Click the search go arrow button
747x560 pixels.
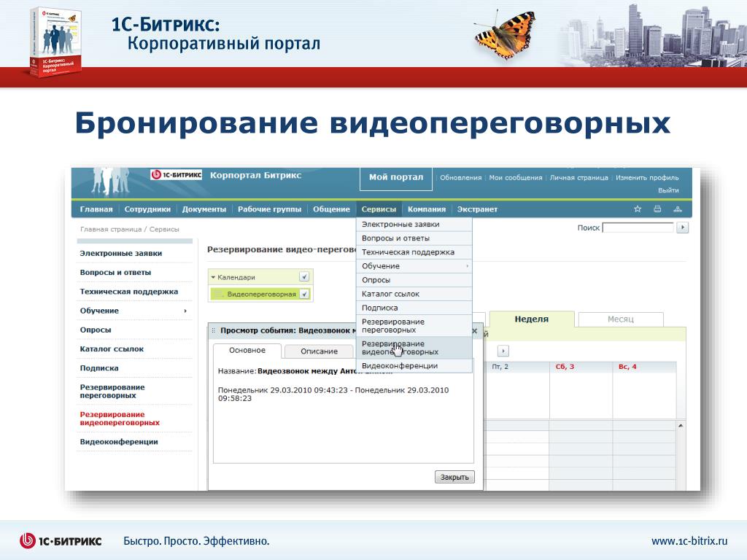pyautogui.click(x=683, y=227)
